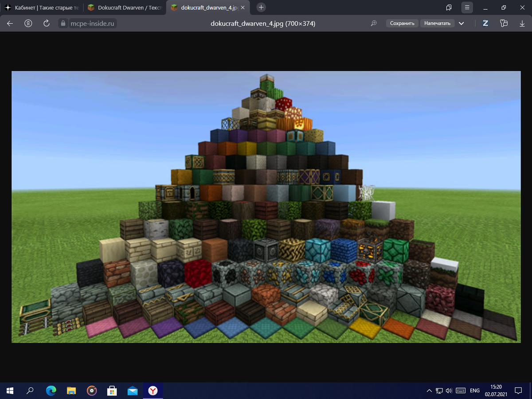The height and width of the screenshot is (399, 532).
Task: Select the dokucraft_dwarven_4.jpg tab
Action: [207, 8]
